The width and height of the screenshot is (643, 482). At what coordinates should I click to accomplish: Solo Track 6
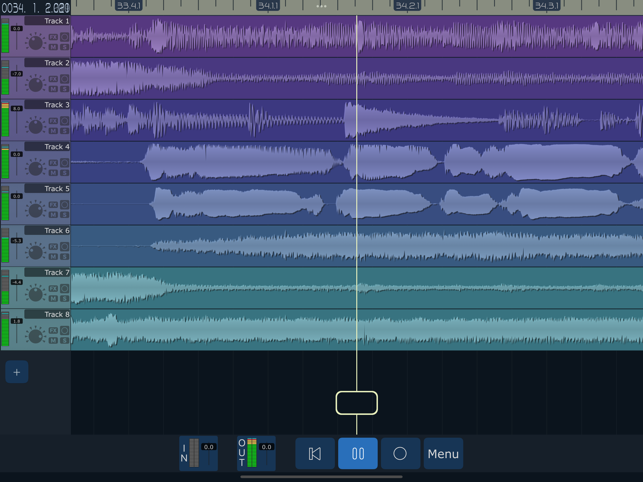pyautogui.click(x=64, y=257)
